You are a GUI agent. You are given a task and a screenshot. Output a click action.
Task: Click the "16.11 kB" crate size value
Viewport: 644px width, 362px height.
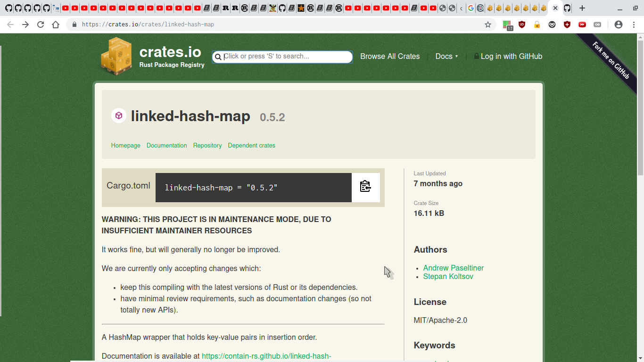[429, 213]
